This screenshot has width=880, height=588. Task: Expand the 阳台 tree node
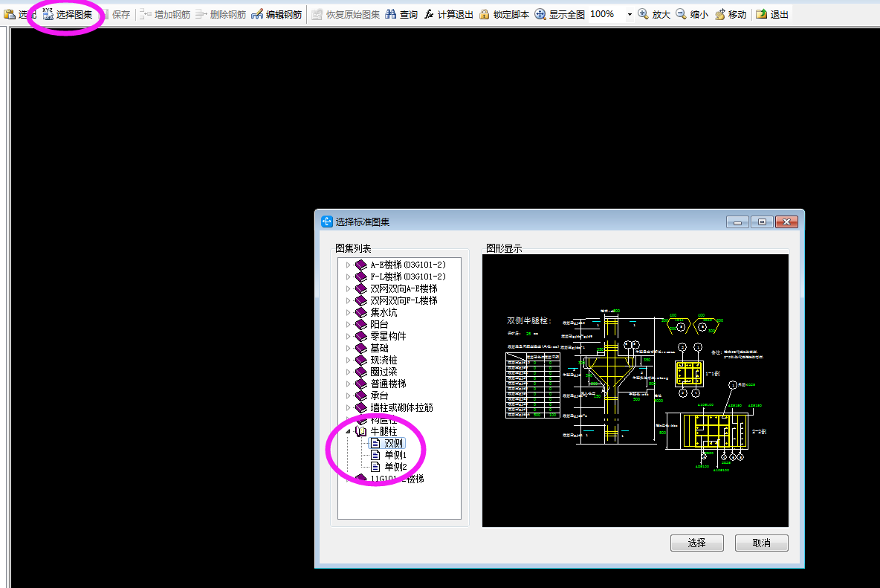(x=348, y=324)
